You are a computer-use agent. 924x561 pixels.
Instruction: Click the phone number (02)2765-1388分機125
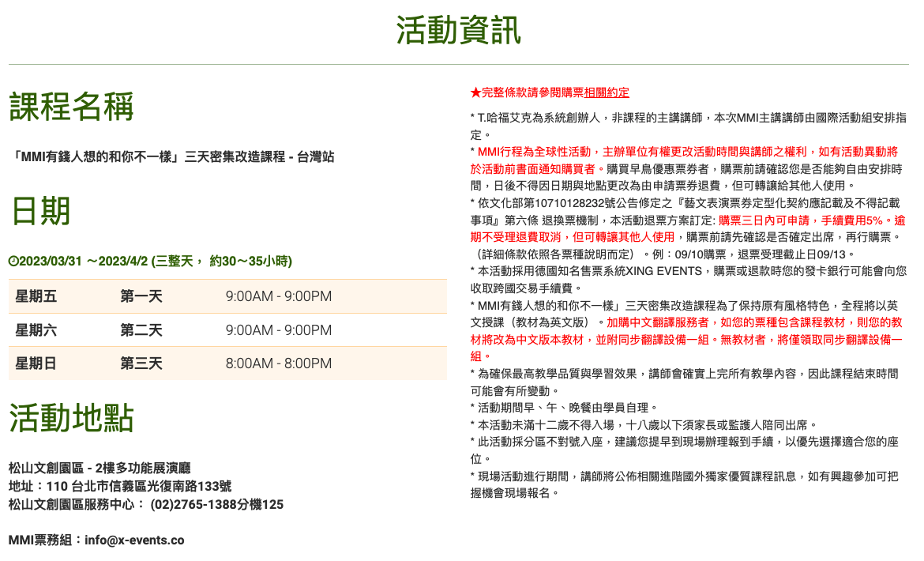(x=216, y=504)
